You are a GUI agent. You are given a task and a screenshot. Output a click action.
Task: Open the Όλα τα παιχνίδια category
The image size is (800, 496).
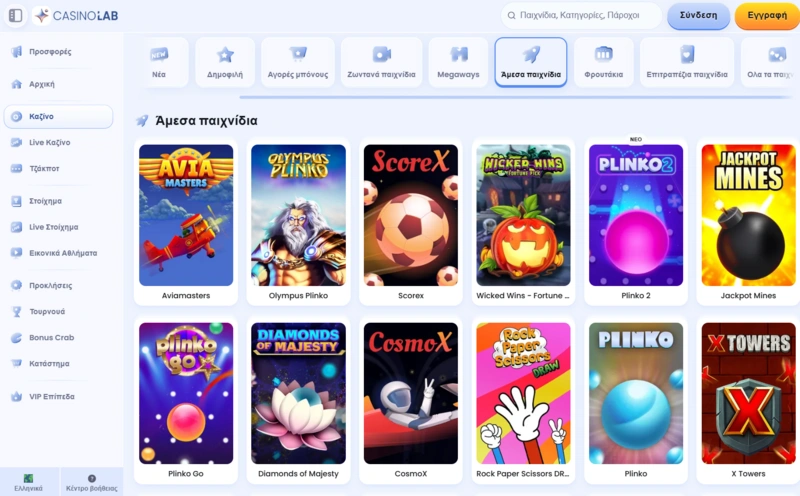point(770,62)
